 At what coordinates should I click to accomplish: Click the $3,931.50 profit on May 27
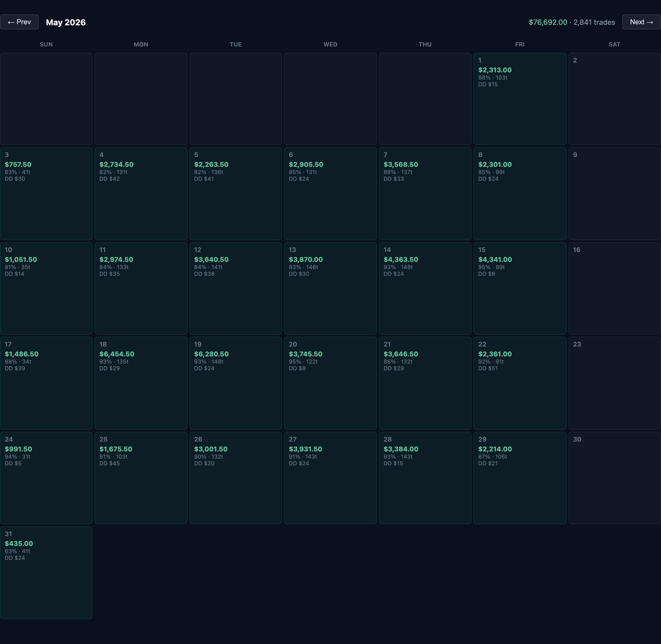point(305,449)
